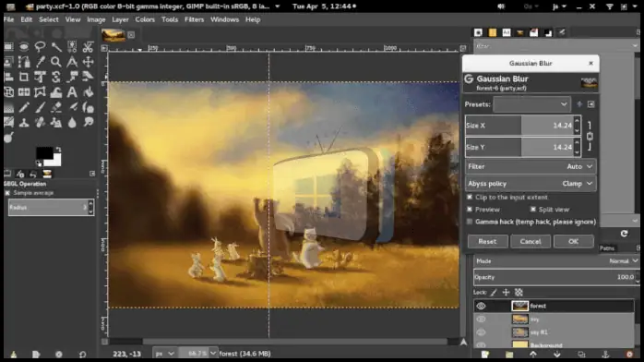Select the Free Select lasso tool
Screen dimensions: 644x362
tap(40, 47)
